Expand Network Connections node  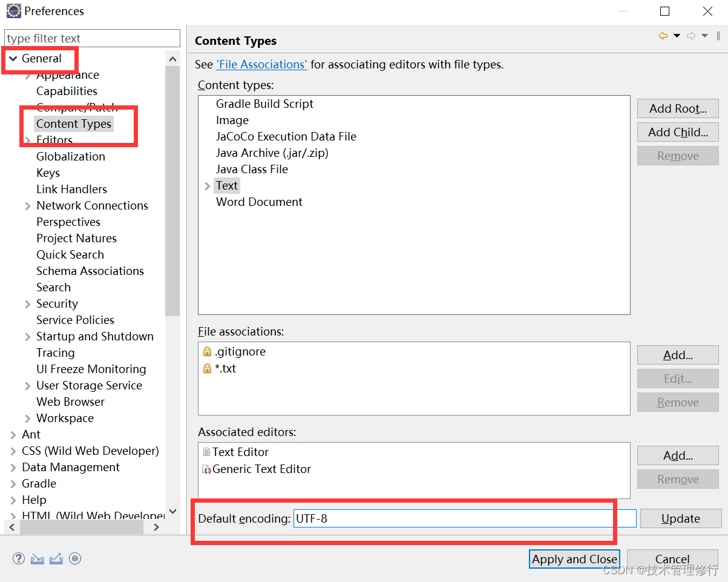point(28,206)
